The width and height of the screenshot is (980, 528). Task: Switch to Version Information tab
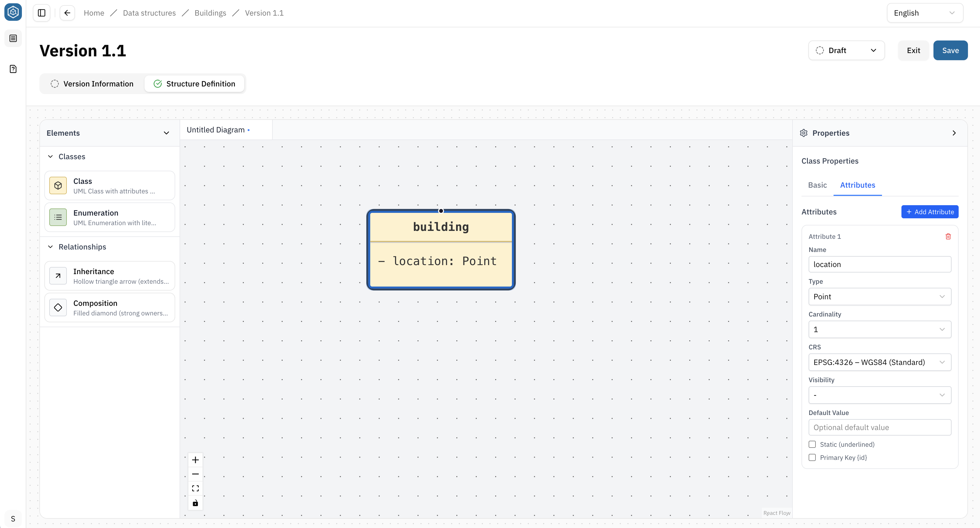coord(92,84)
